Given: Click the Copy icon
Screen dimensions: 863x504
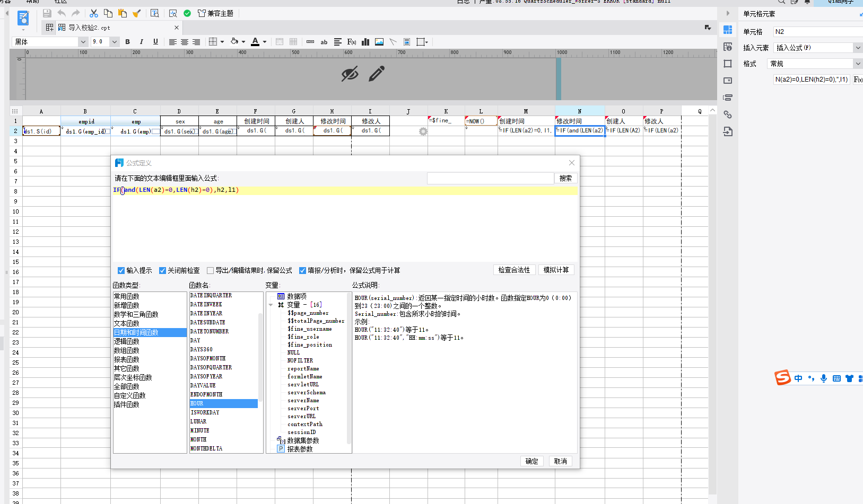Looking at the screenshot, I should coord(108,13).
